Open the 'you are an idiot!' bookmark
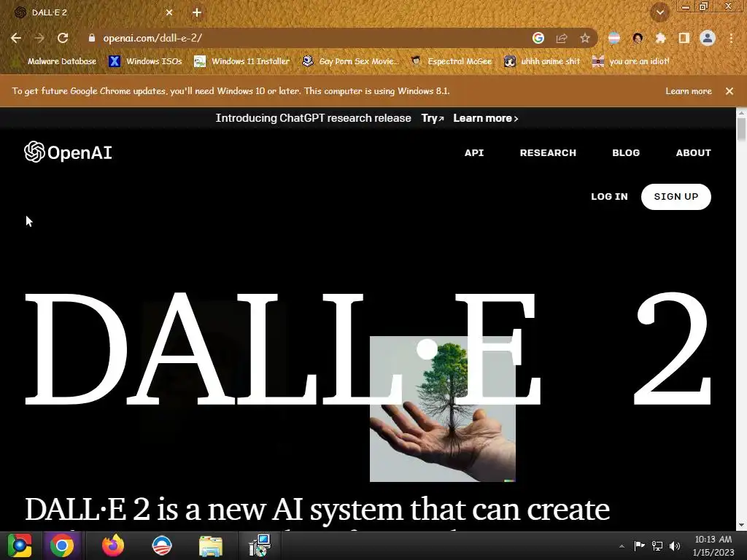The width and height of the screenshot is (747, 560). [x=631, y=61]
